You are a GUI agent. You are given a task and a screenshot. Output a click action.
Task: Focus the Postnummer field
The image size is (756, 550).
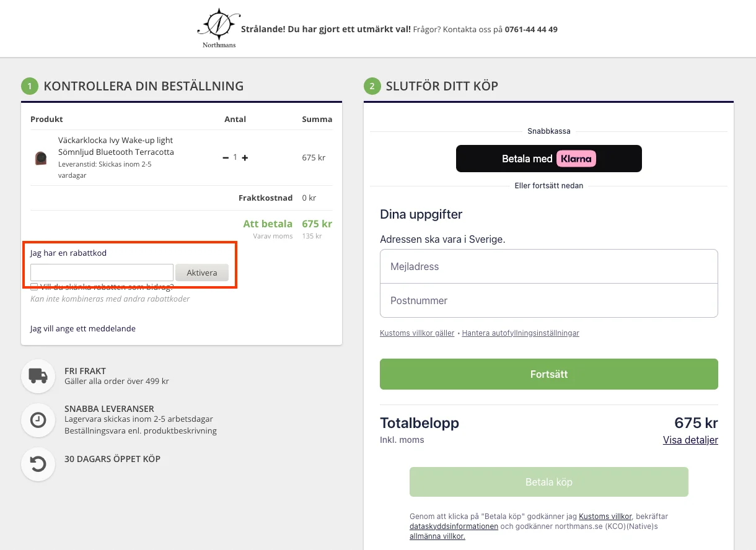pyautogui.click(x=549, y=300)
